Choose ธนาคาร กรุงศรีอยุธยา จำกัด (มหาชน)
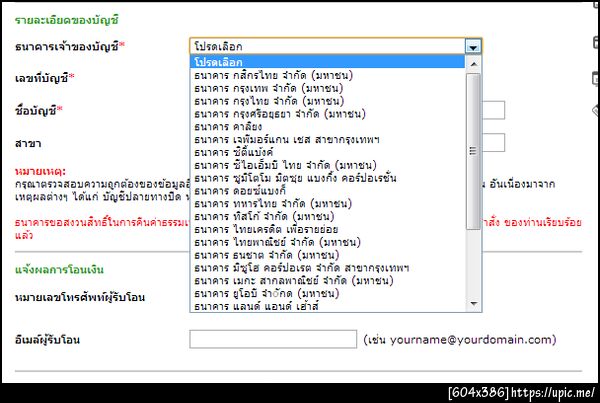Image resolution: width=600 pixels, height=403 pixels. (328, 114)
